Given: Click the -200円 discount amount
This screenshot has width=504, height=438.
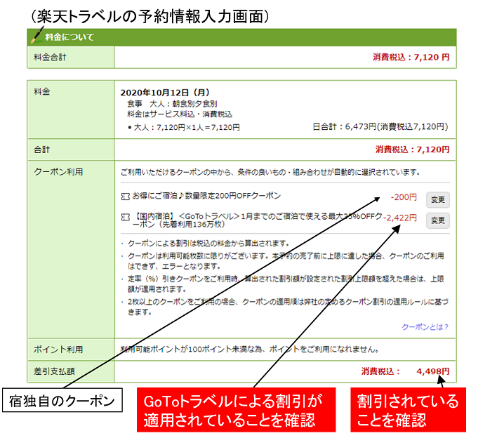Looking at the screenshot, I should tap(404, 197).
